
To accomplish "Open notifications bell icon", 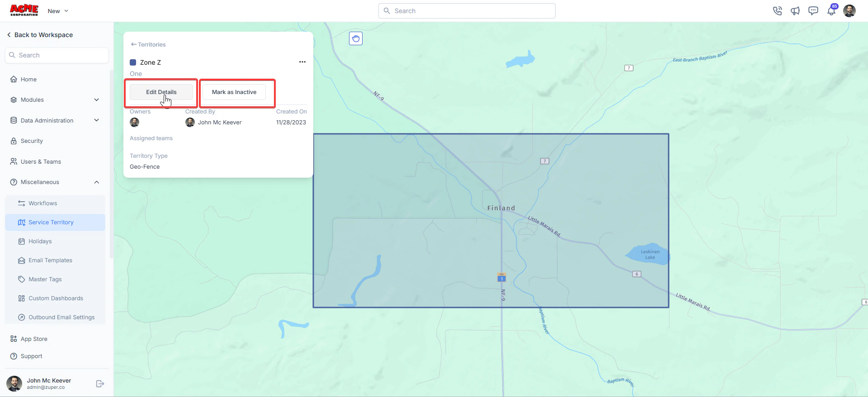I will pos(831,11).
